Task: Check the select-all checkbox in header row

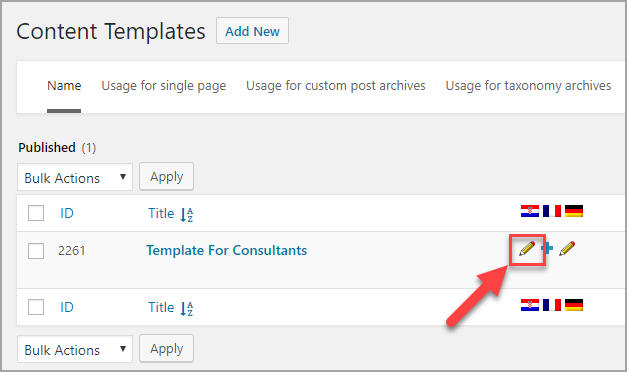Action: point(36,213)
